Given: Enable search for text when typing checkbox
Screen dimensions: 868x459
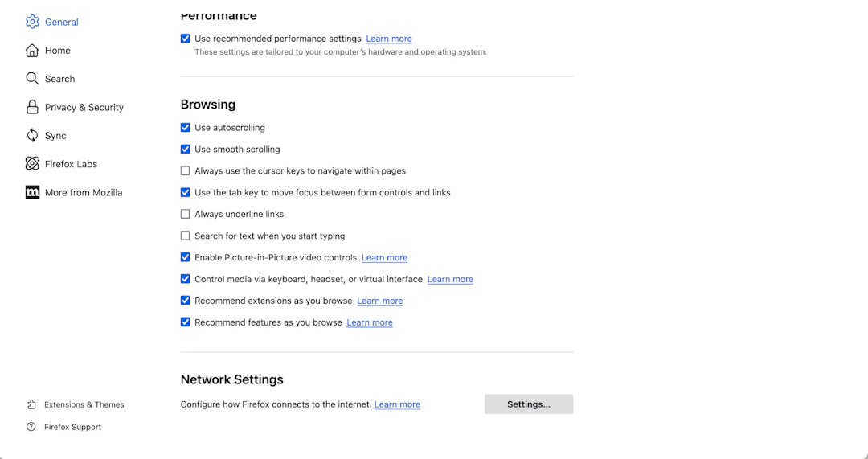Looking at the screenshot, I should [185, 236].
